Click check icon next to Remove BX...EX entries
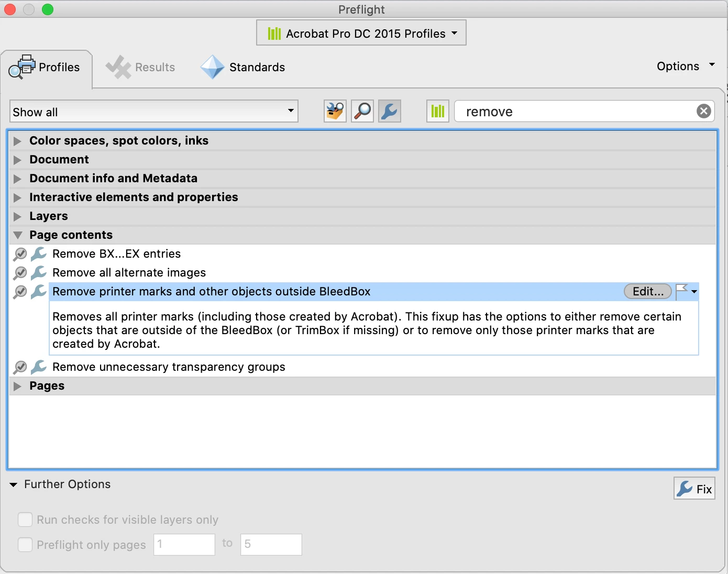The width and height of the screenshot is (728, 574). click(20, 254)
